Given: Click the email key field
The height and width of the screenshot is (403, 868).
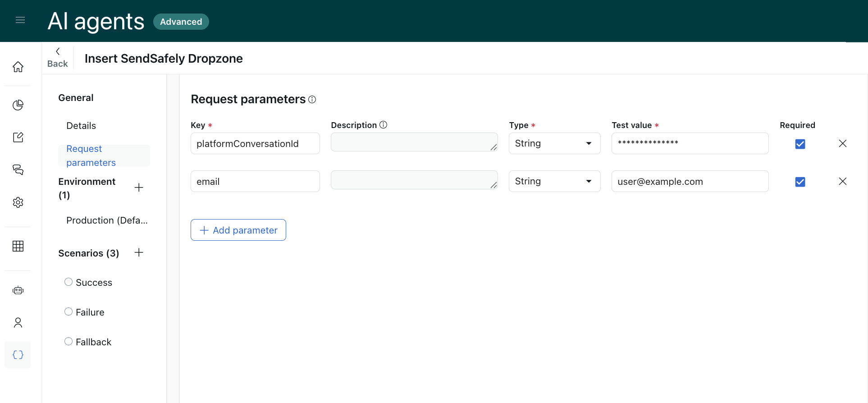Looking at the screenshot, I should click(x=255, y=181).
